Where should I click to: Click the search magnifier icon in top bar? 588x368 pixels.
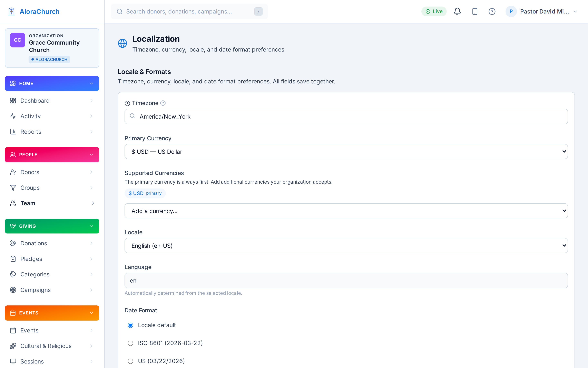click(x=120, y=11)
